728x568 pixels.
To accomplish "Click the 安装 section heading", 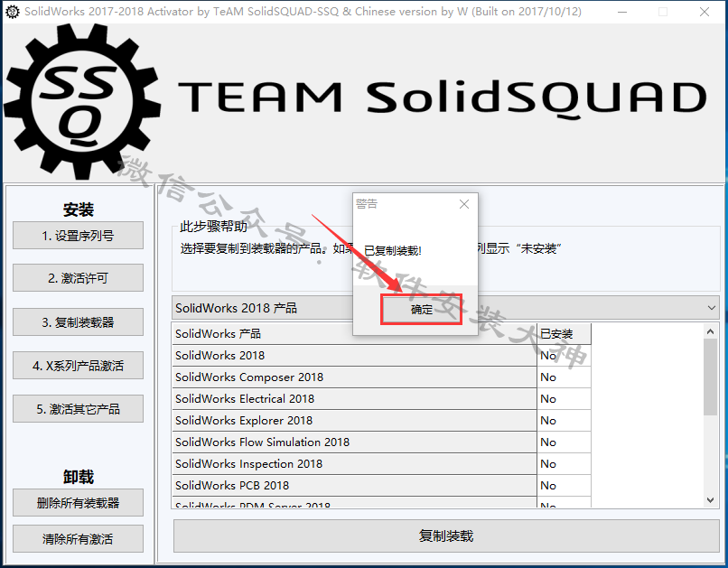I will click(x=78, y=210).
